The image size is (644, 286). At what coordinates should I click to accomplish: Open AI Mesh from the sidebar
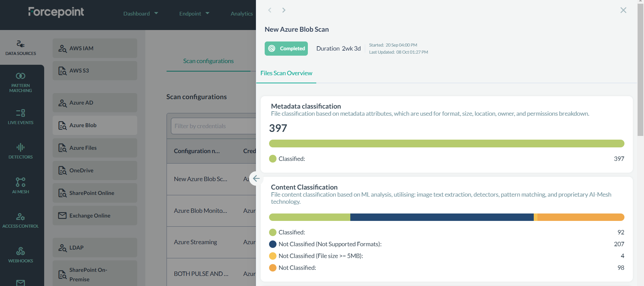pos(21,185)
